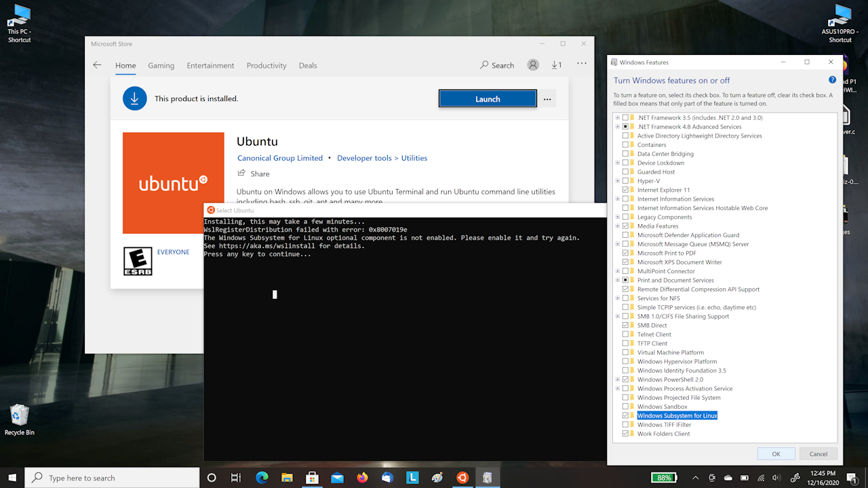Viewport: 868px width, 488px height.
Task: Open Developer tools > Utilities category link
Action: tap(382, 158)
